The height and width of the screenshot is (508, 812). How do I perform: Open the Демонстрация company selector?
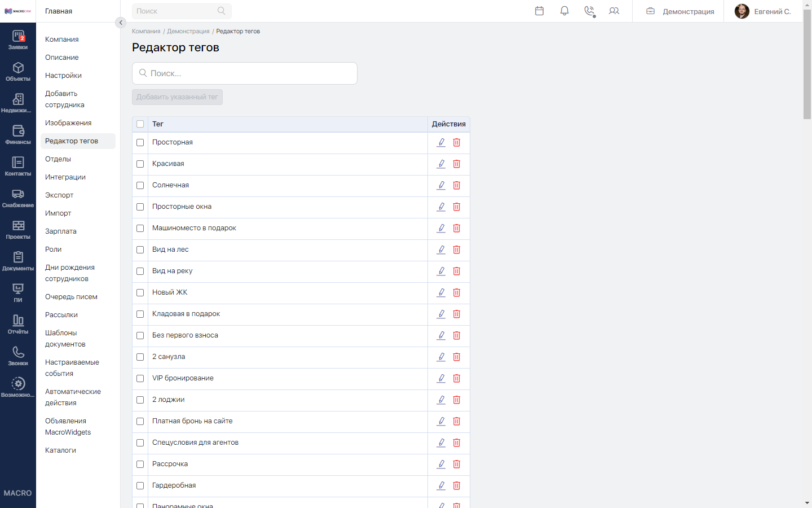click(680, 11)
